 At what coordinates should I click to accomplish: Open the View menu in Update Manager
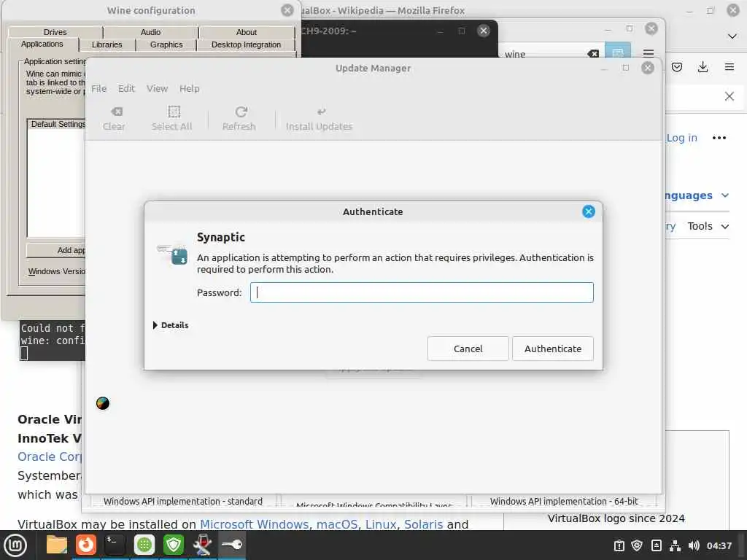(157, 88)
